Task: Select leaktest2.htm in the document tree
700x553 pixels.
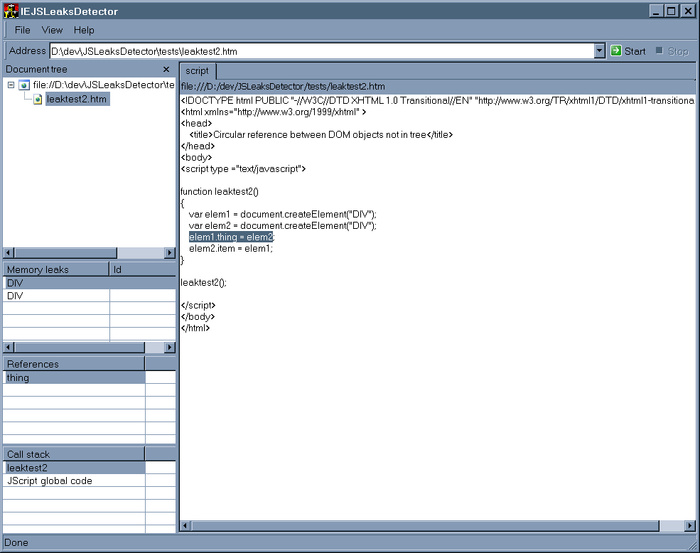Action: click(77, 99)
